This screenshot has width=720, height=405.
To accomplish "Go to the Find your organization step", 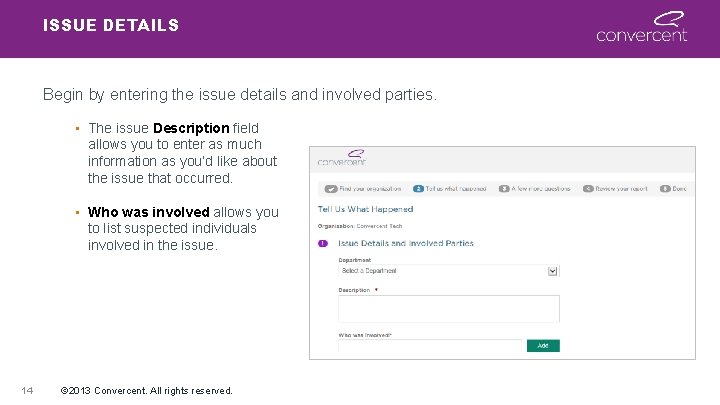I will click(x=370, y=188).
